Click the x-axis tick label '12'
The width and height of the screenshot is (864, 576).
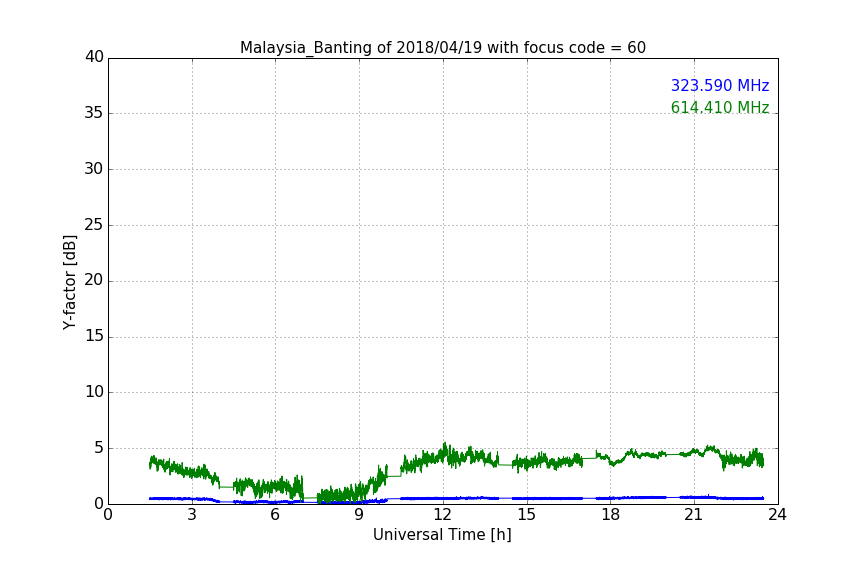coord(442,515)
